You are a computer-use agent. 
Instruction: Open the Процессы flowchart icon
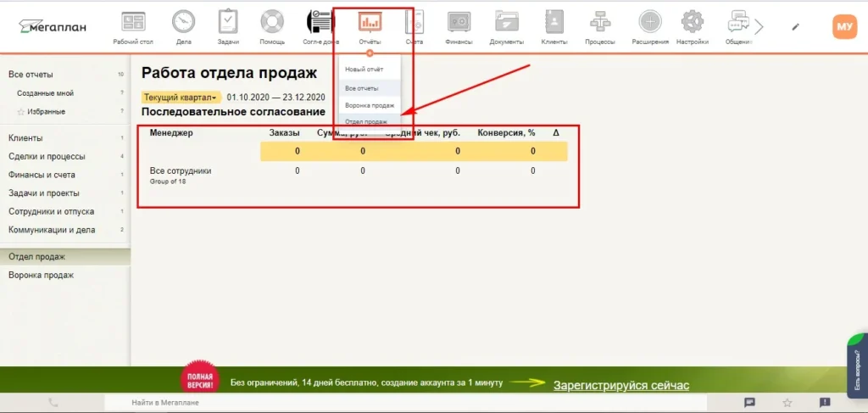tap(600, 22)
